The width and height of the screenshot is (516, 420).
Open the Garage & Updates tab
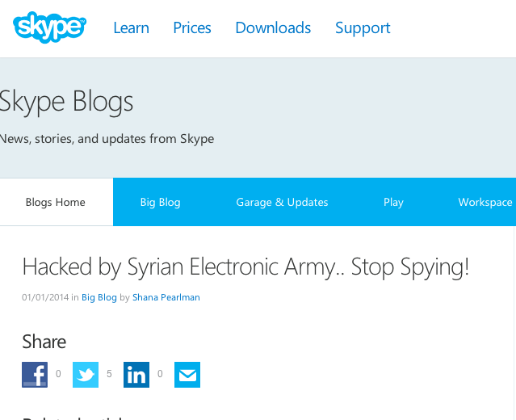282,202
